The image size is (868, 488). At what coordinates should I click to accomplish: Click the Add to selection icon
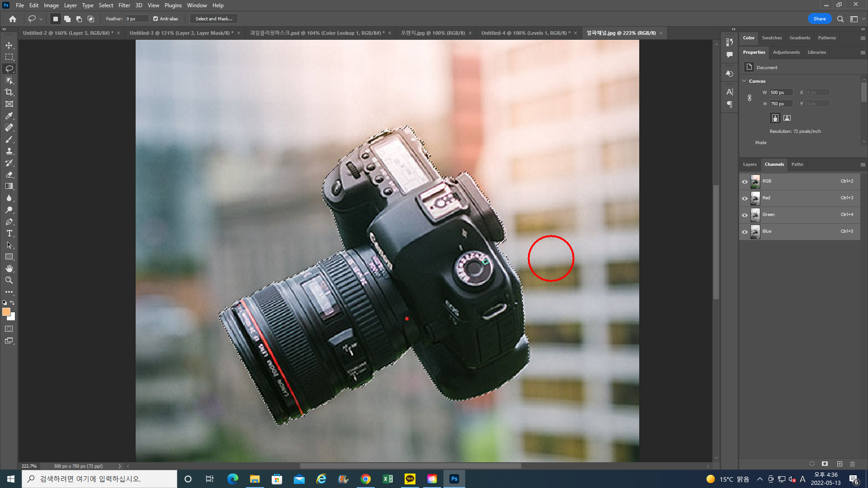click(67, 19)
